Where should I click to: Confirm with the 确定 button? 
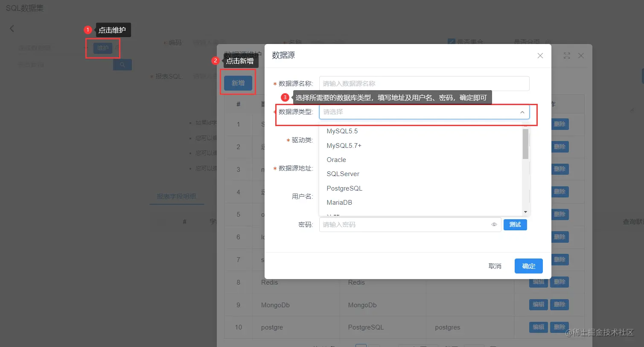pos(529,266)
